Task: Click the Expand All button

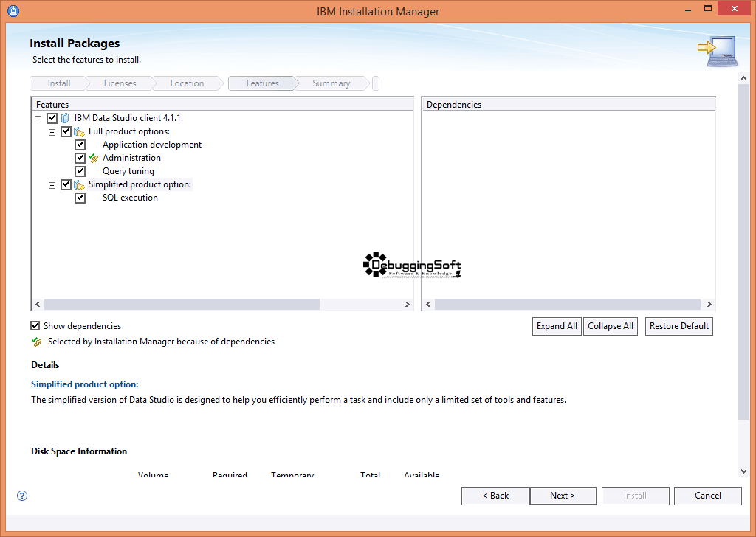Action: pos(557,326)
